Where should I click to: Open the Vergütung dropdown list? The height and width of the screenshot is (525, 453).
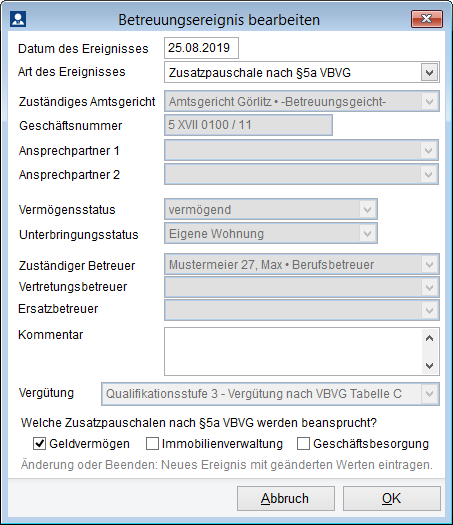[430, 394]
